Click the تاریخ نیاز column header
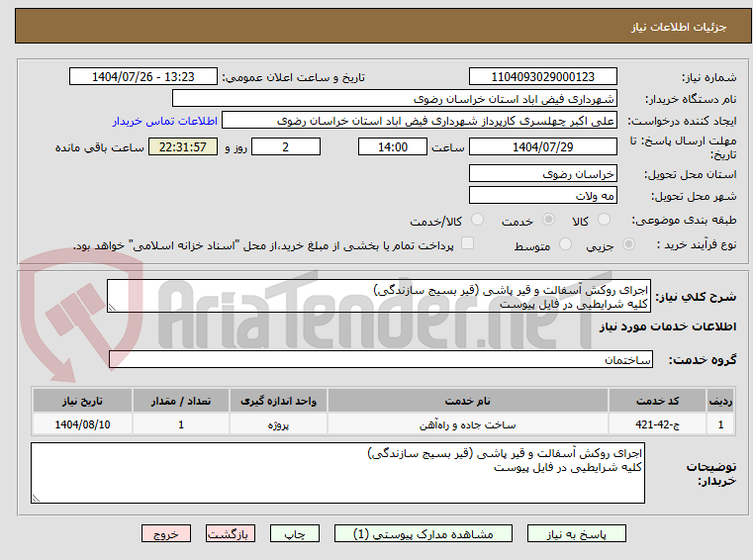 pyautogui.click(x=82, y=401)
